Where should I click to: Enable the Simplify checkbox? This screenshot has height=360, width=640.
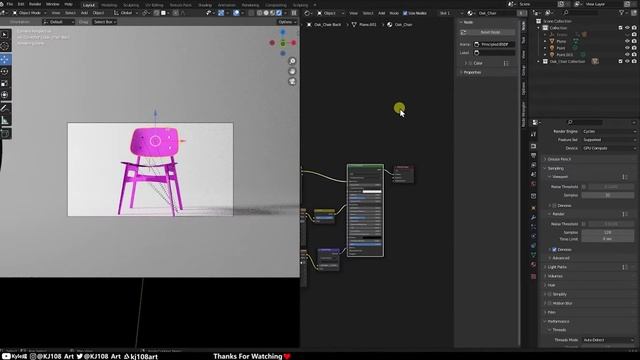click(549, 294)
